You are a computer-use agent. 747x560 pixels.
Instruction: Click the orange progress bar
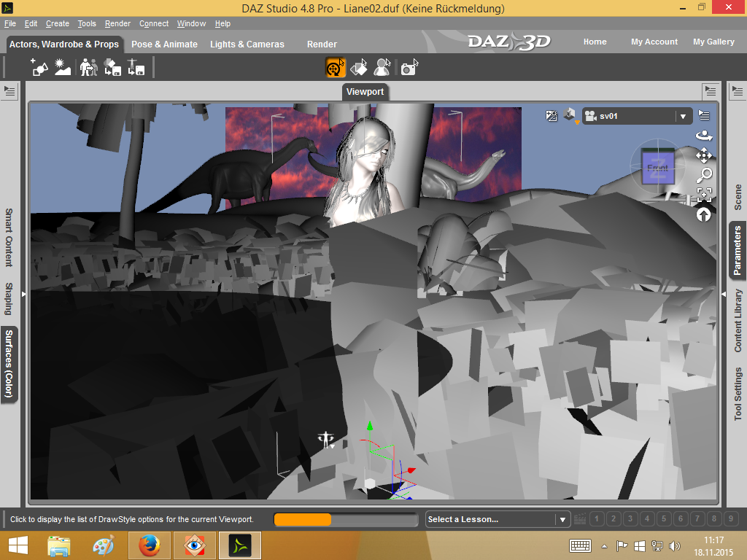pos(303,519)
